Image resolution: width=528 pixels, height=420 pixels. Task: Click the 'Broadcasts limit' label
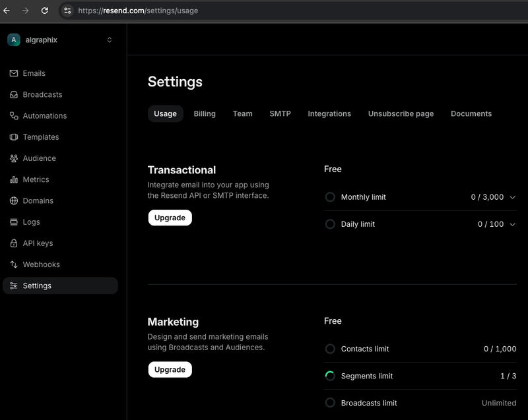[369, 403]
